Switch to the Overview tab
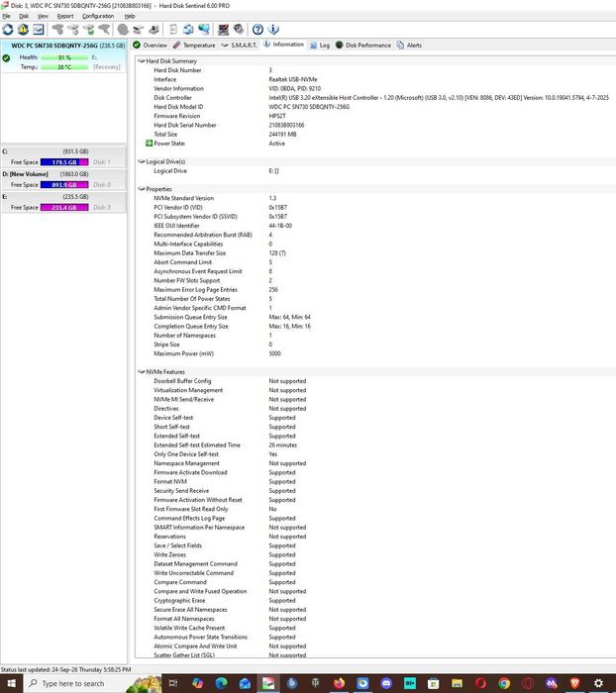Screen dimensions: 616x693 click(x=151, y=46)
